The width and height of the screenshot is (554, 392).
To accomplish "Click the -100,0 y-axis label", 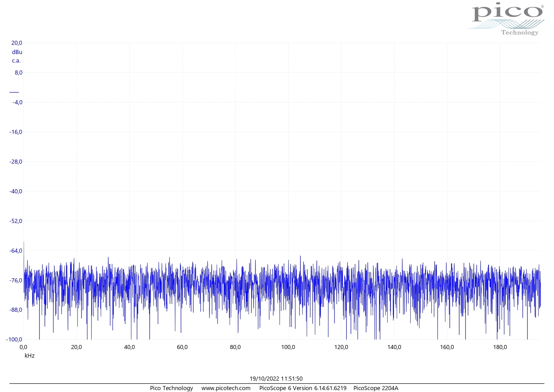I will (x=14, y=340).
